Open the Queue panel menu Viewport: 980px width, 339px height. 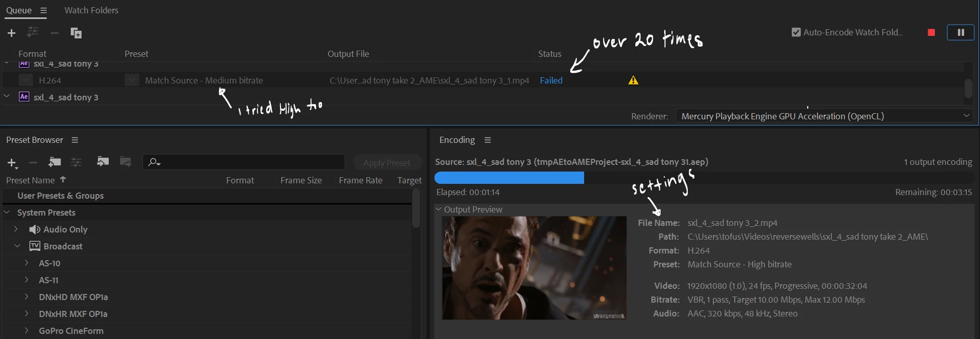tap(44, 10)
